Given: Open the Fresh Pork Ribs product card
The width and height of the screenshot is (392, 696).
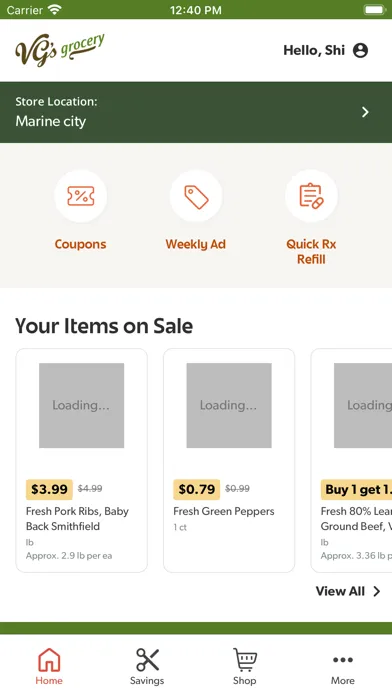Looking at the screenshot, I should [82, 461].
